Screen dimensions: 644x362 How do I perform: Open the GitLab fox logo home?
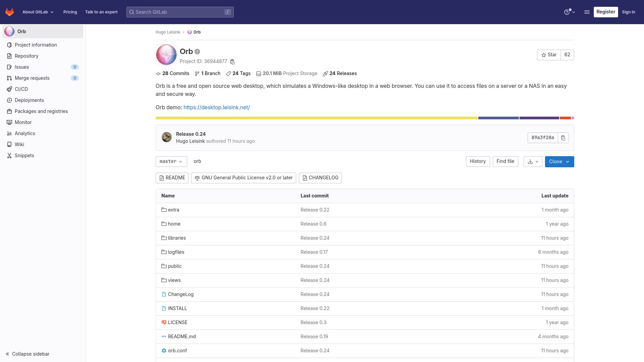click(9, 12)
